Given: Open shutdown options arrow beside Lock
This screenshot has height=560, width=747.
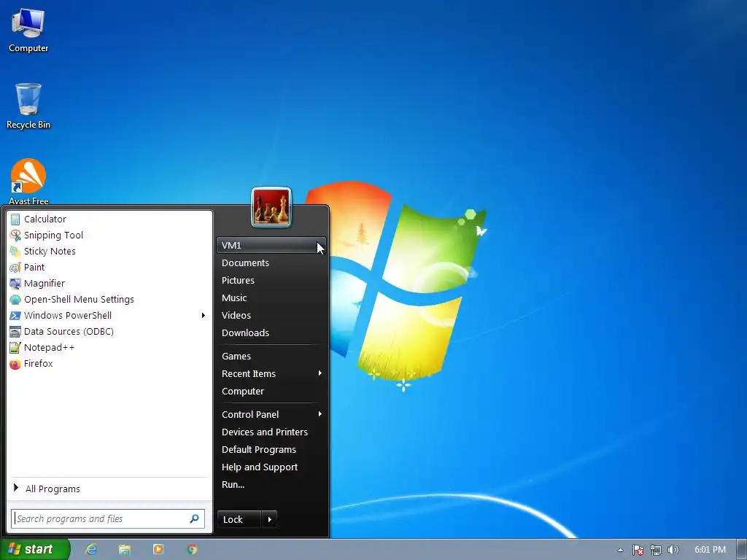Looking at the screenshot, I should click(x=270, y=519).
